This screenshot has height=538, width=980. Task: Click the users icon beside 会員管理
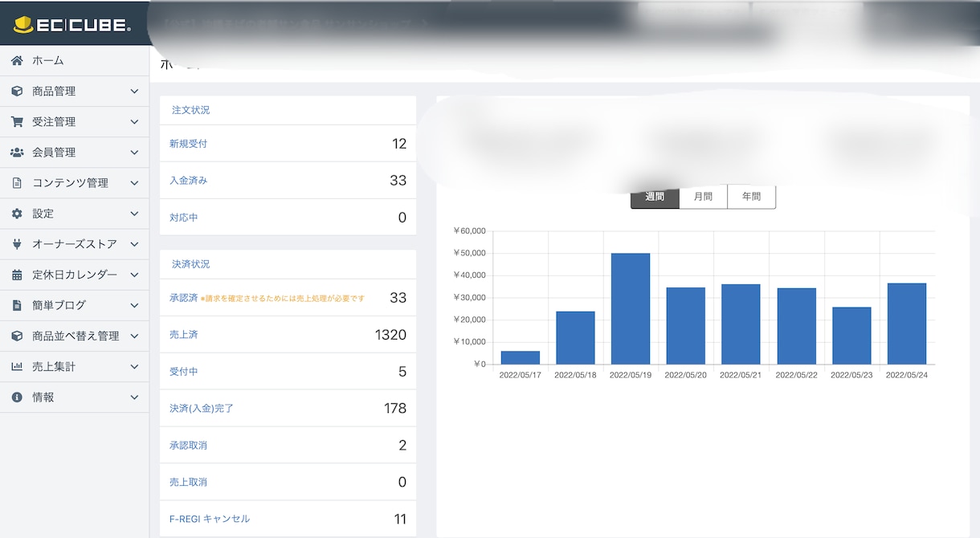pos(17,153)
